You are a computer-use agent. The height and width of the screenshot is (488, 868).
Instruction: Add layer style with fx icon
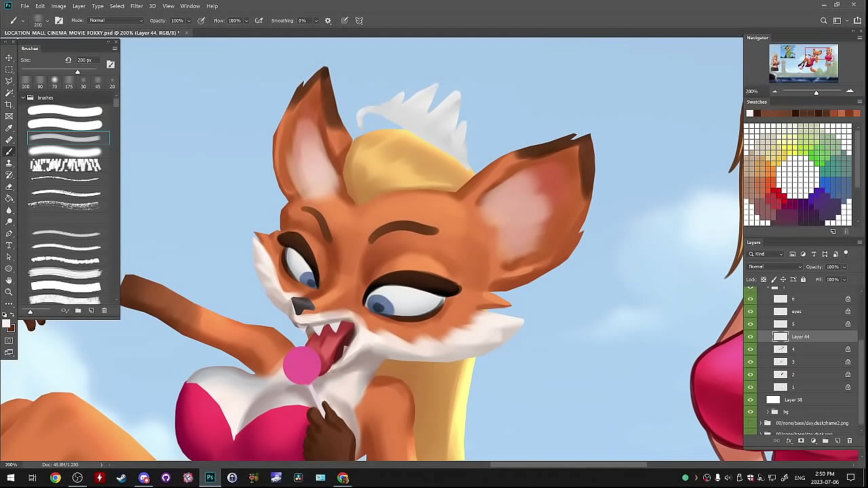[x=789, y=441]
